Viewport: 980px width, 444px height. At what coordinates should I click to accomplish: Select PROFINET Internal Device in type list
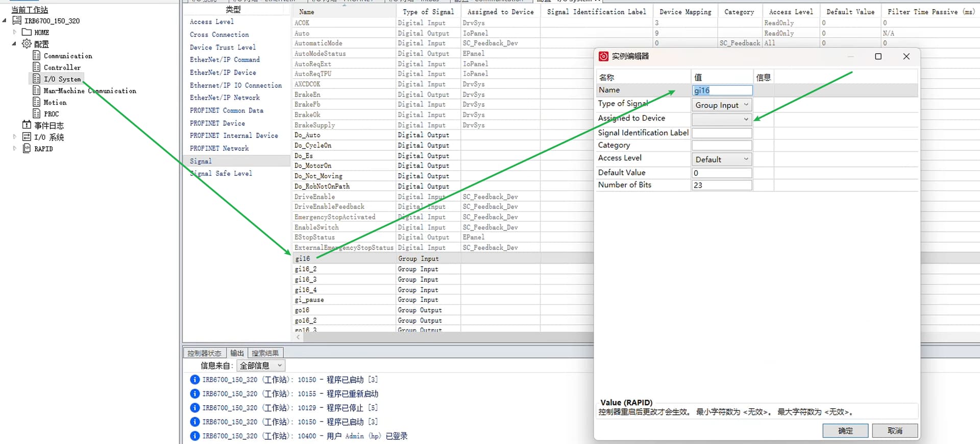click(234, 136)
